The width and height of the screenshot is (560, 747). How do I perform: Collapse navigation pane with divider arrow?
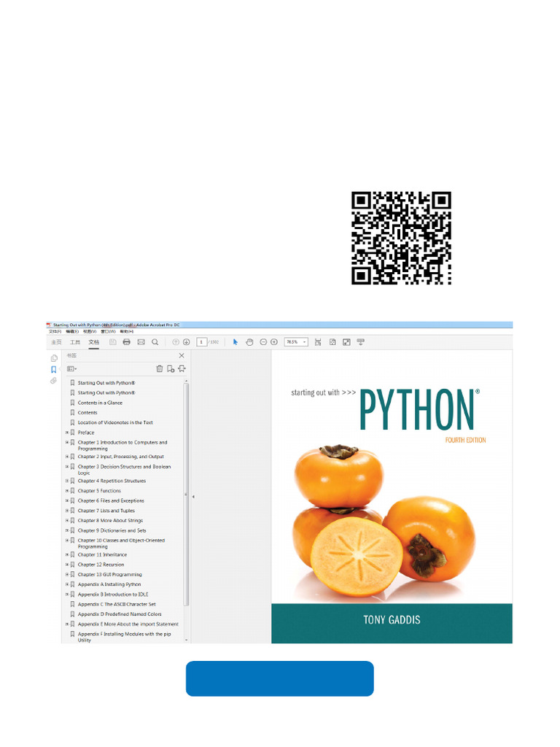coord(193,496)
